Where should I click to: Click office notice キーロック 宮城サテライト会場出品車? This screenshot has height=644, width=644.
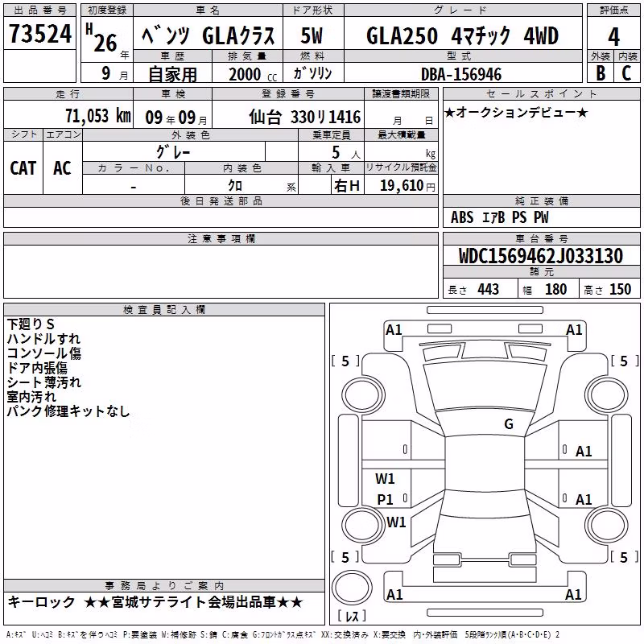(x=155, y=602)
